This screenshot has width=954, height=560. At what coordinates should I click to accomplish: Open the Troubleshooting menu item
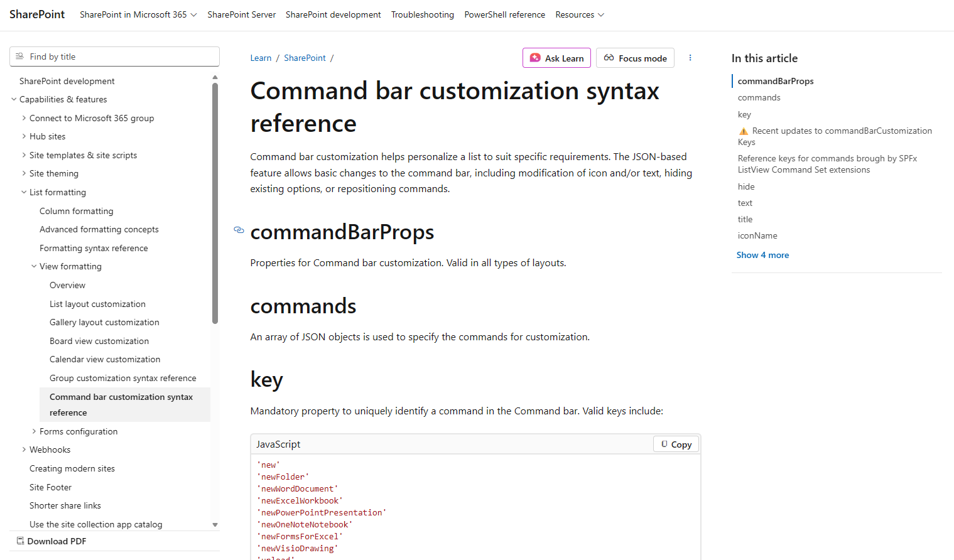[422, 15]
